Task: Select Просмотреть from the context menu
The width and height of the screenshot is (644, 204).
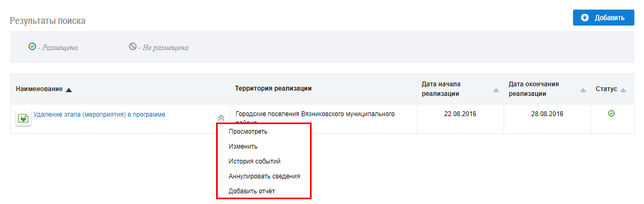Action: [248, 132]
